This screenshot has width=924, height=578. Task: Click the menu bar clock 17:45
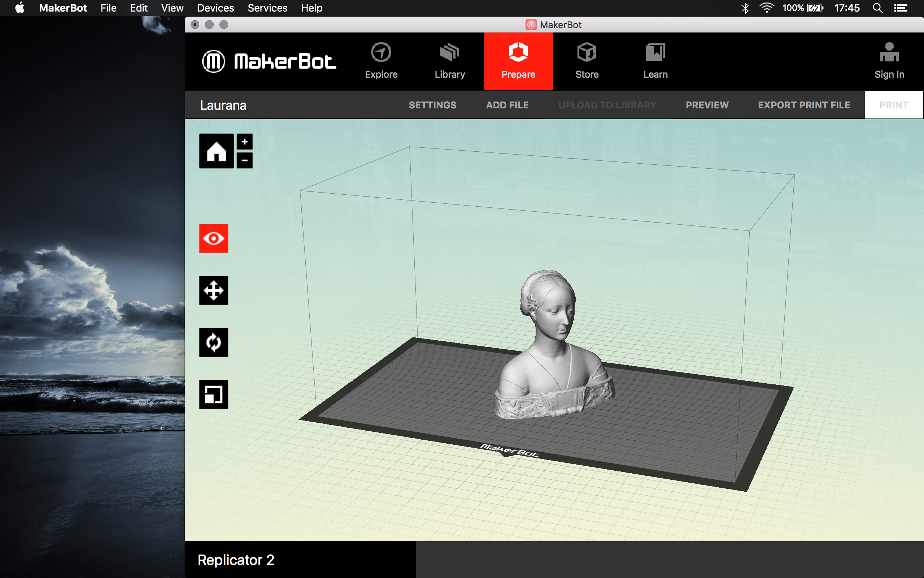coord(847,8)
